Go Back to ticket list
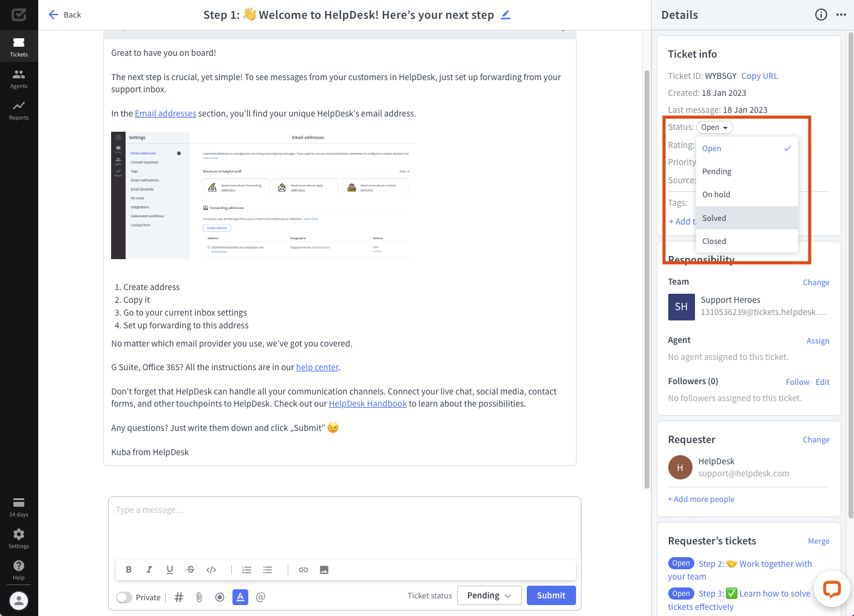854x616 pixels. (64, 15)
